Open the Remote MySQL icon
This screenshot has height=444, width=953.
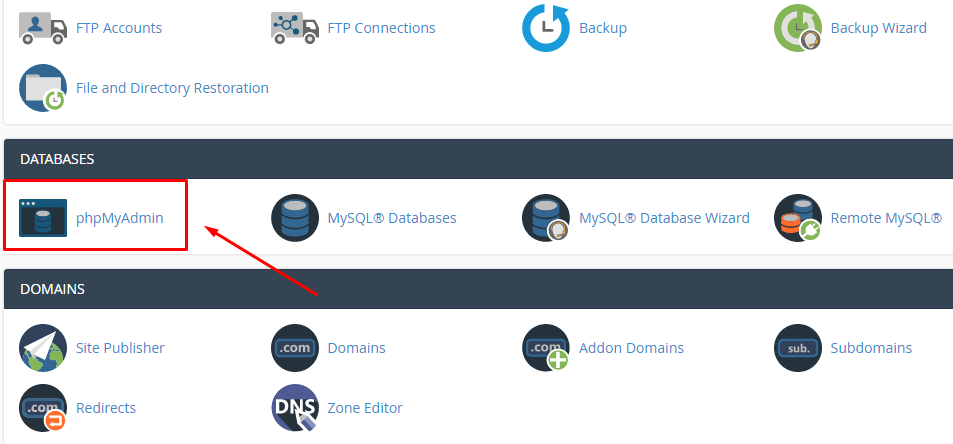point(798,217)
